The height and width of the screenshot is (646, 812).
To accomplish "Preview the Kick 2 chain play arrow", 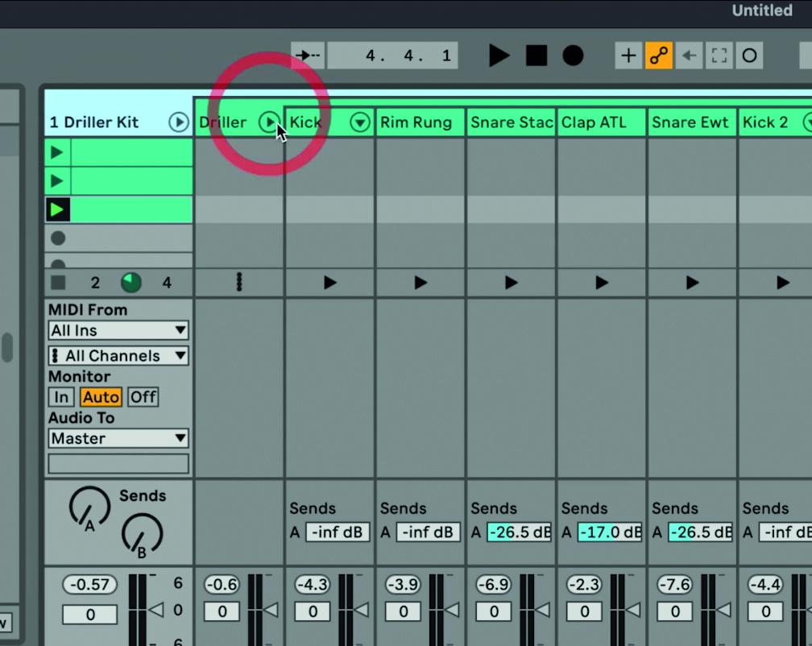I will 782,283.
